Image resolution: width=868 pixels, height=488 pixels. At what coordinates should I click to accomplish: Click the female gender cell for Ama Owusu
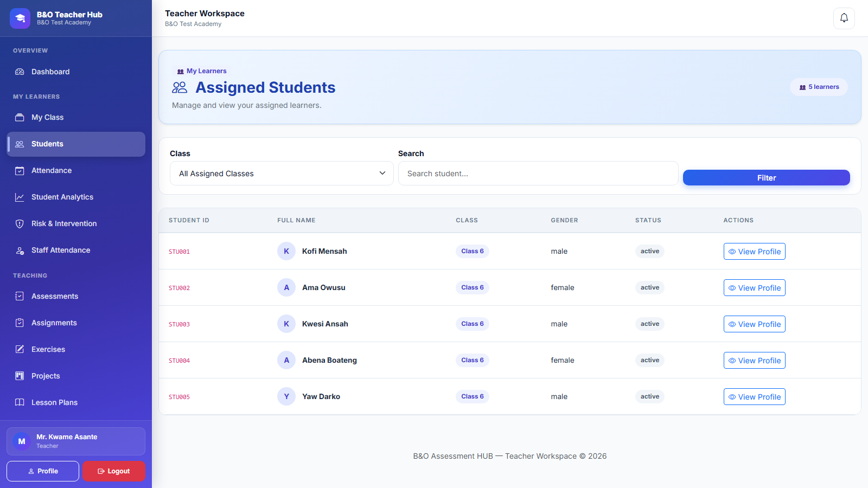pos(563,287)
